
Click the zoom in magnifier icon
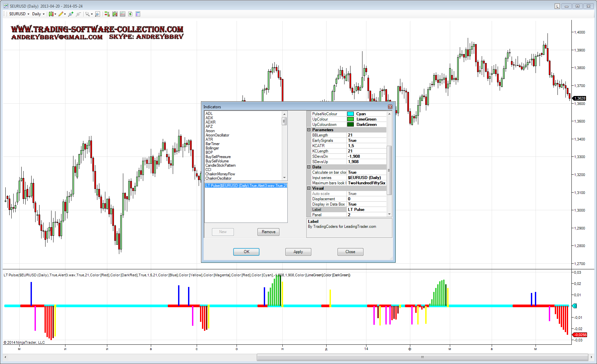[x=70, y=14]
